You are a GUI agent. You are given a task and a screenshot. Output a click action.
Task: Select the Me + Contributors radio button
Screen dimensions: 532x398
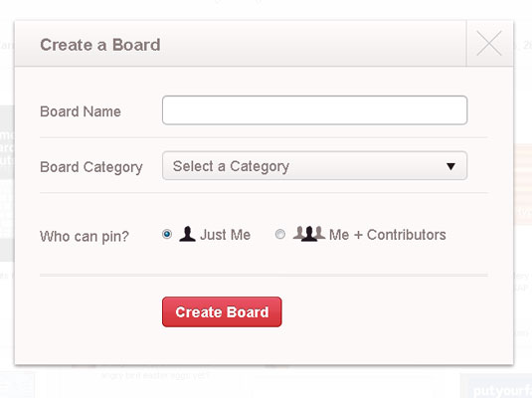pyautogui.click(x=279, y=234)
